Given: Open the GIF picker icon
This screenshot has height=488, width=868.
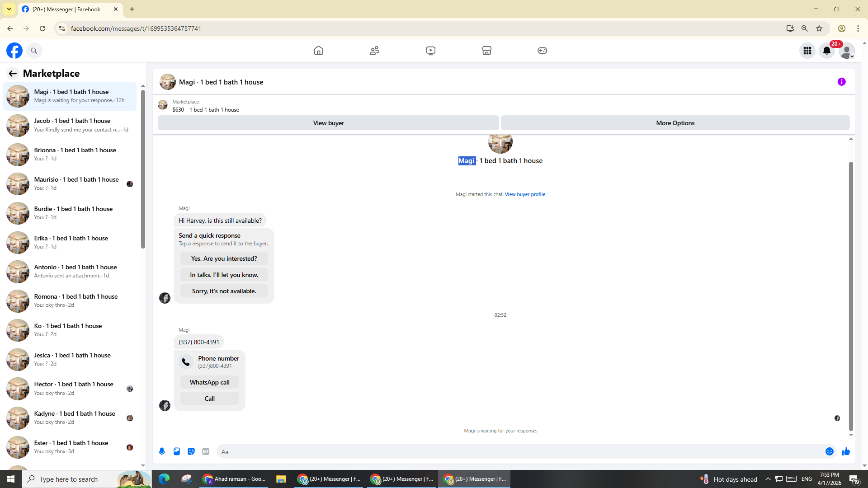Looking at the screenshot, I should click(206, 451).
